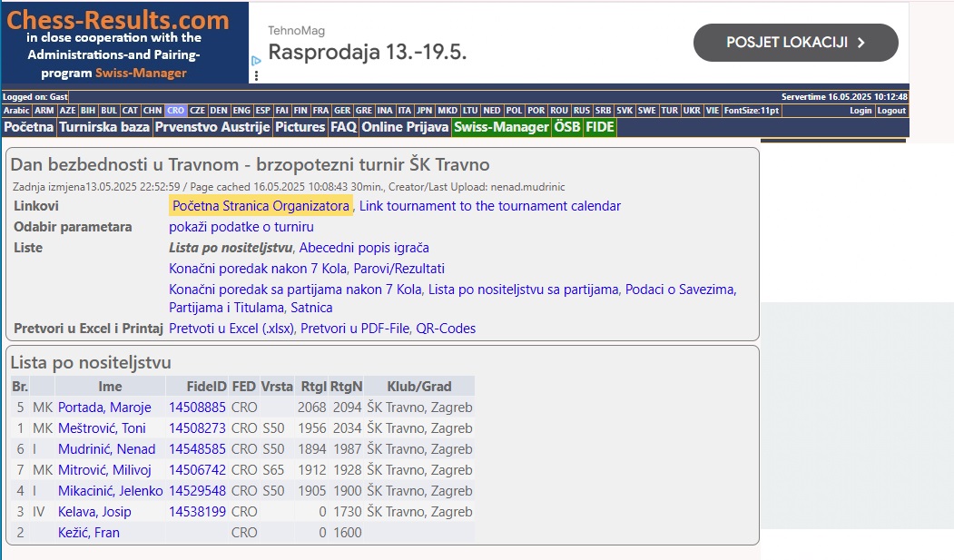Switch language to UKR

point(692,111)
